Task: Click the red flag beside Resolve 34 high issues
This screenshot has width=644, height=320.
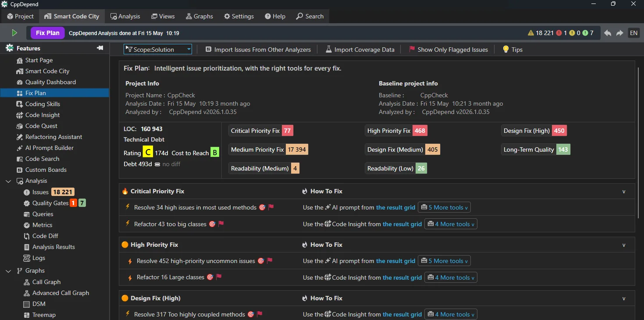Action: (x=271, y=207)
